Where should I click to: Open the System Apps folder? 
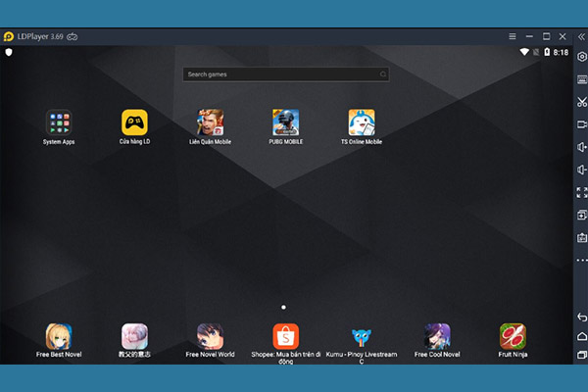click(x=59, y=122)
